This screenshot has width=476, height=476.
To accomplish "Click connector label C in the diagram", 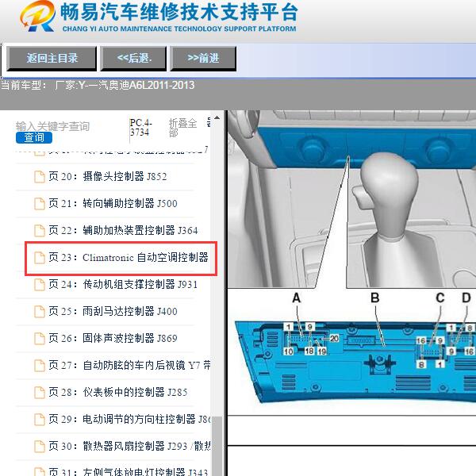I will click(x=440, y=297).
